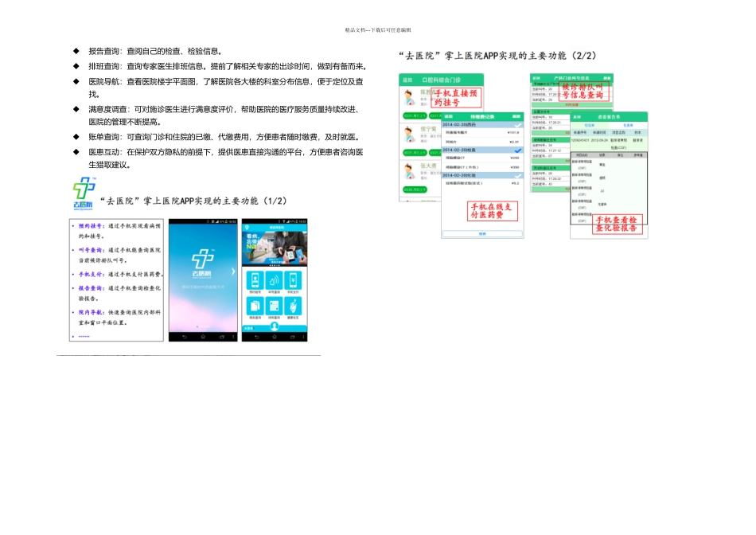This screenshot has width=756, height=535.
Task: Tap the right chevron arrow on the splash screen
Action: pos(233,271)
